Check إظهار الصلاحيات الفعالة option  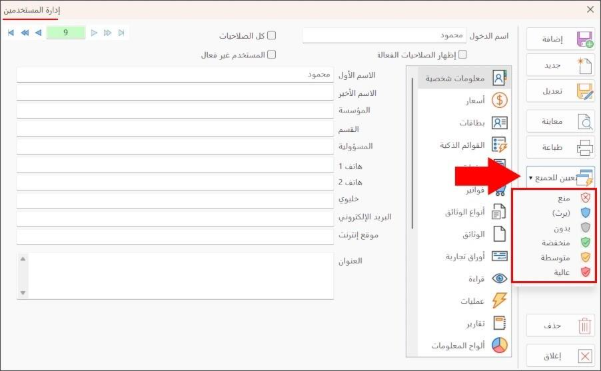[463, 55]
